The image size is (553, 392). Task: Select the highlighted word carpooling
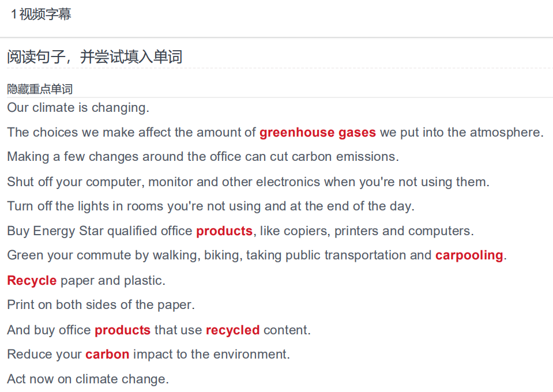(x=469, y=255)
